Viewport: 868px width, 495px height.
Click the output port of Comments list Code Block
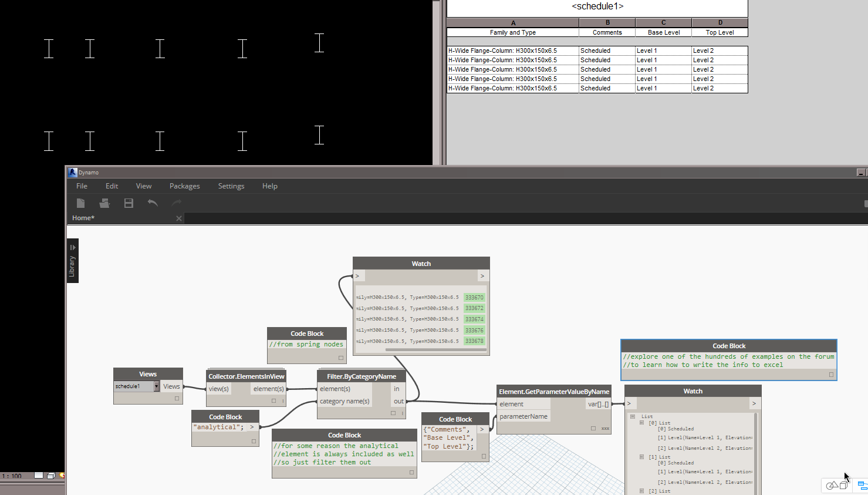click(482, 429)
